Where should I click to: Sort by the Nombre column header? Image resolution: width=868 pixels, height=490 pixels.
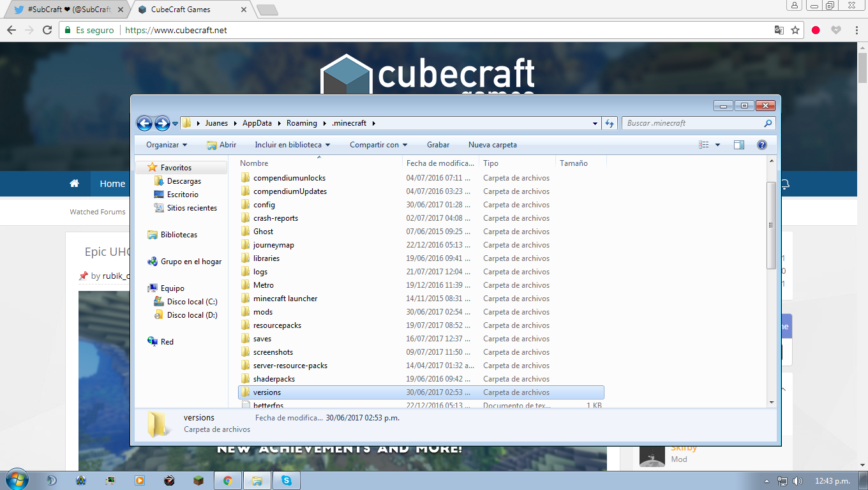[319, 163]
